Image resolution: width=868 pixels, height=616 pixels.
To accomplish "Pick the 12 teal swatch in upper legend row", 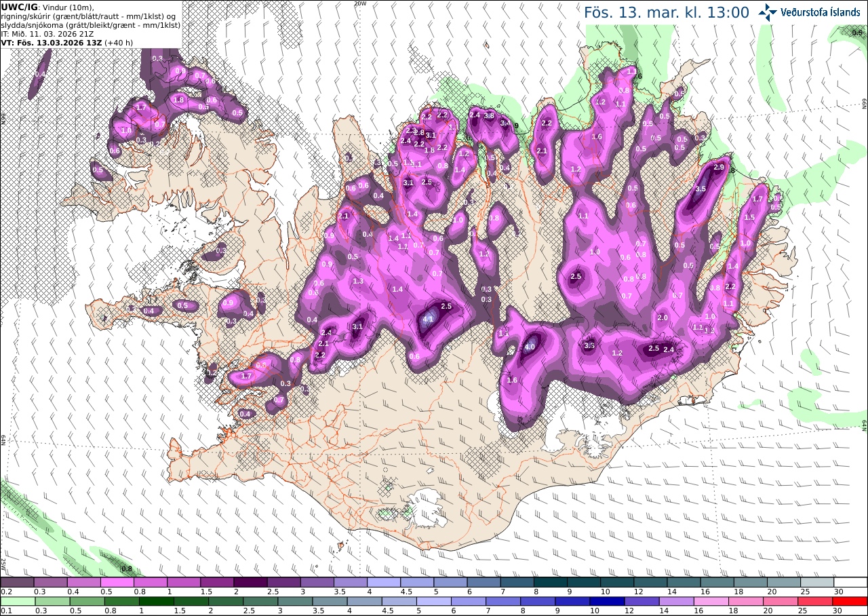I will 651,582.
